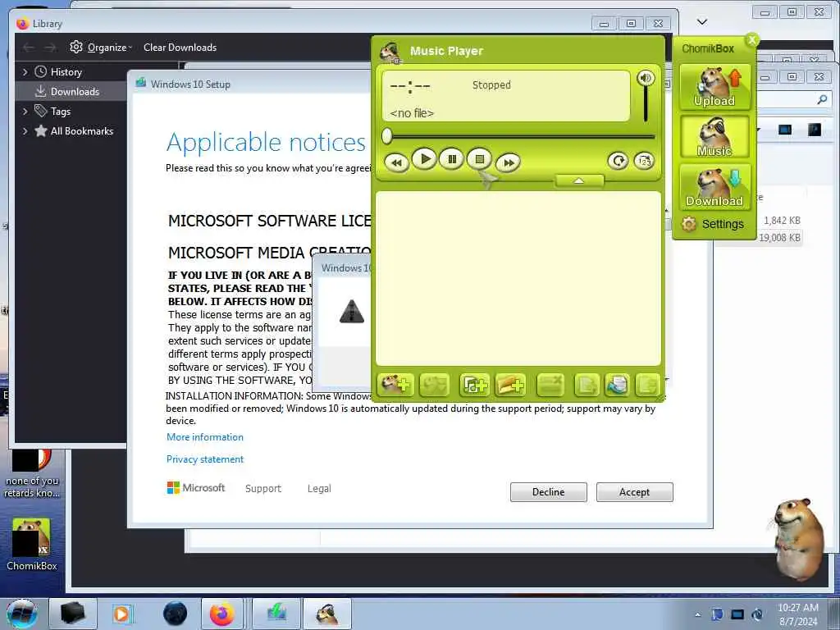Click the volume slider in Music Player

(646, 105)
